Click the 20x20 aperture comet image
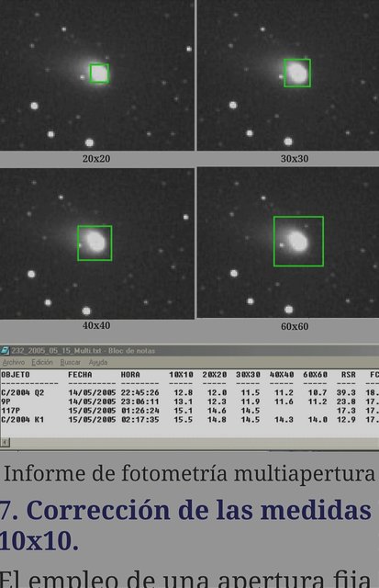The width and height of the screenshot is (379, 588). pos(97,75)
